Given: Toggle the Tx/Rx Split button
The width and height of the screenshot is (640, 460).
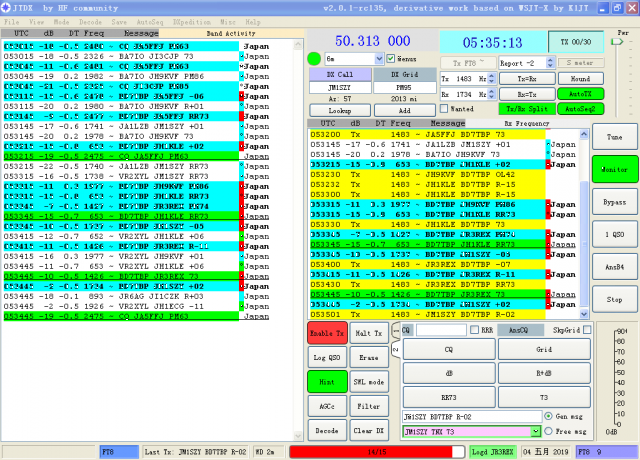Looking at the screenshot, I should coord(527,109).
